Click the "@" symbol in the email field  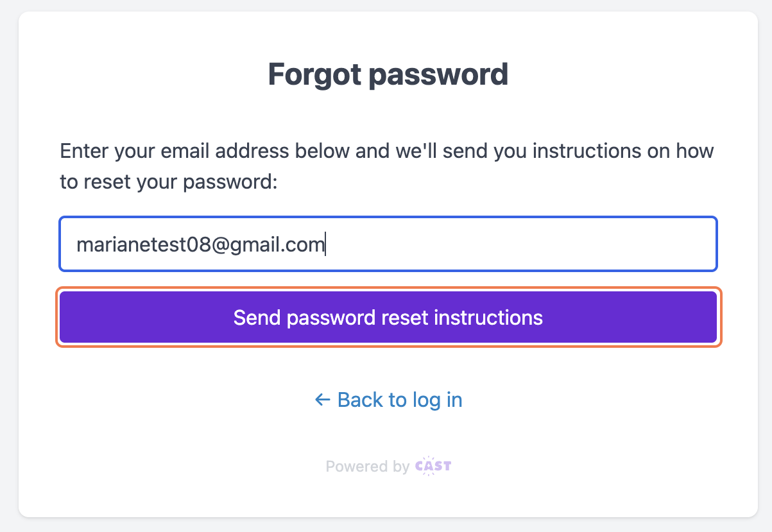tap(213, 245)
